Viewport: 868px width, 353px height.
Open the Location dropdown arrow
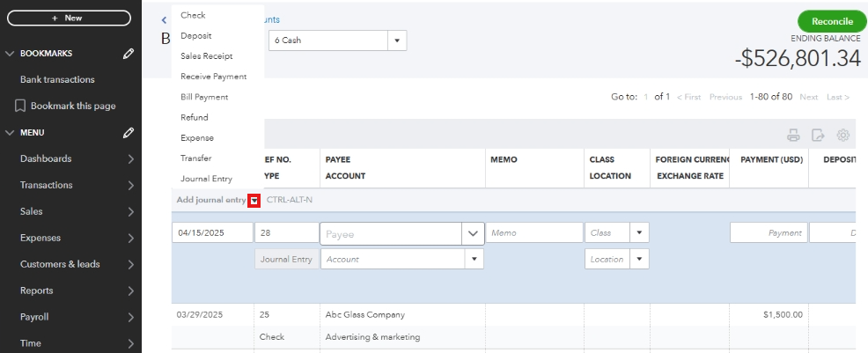pyautogui.click(x=639, y=260)
